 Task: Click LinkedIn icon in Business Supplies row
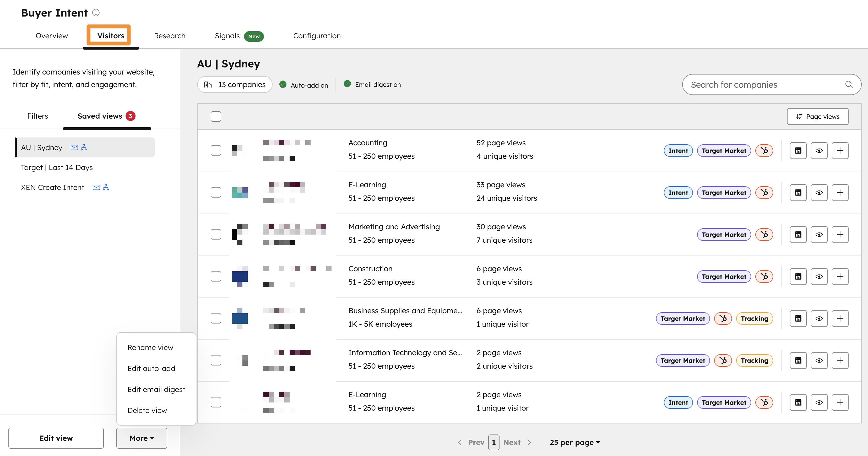point(798,319)
